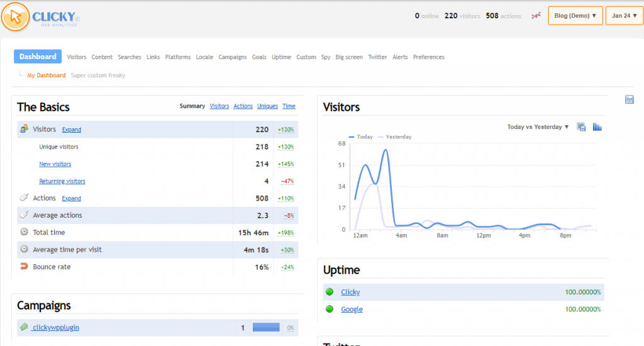Open the Goals menu tab

coord(259,57)
